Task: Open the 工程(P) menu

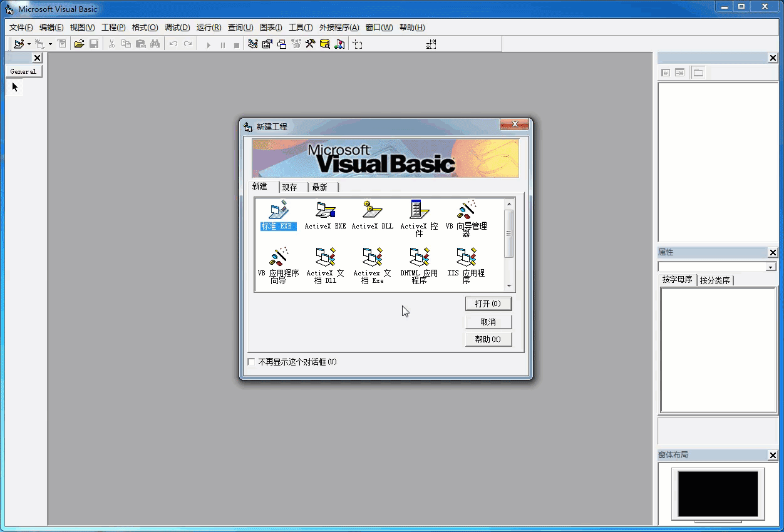Action: click(x=113, y=28)
